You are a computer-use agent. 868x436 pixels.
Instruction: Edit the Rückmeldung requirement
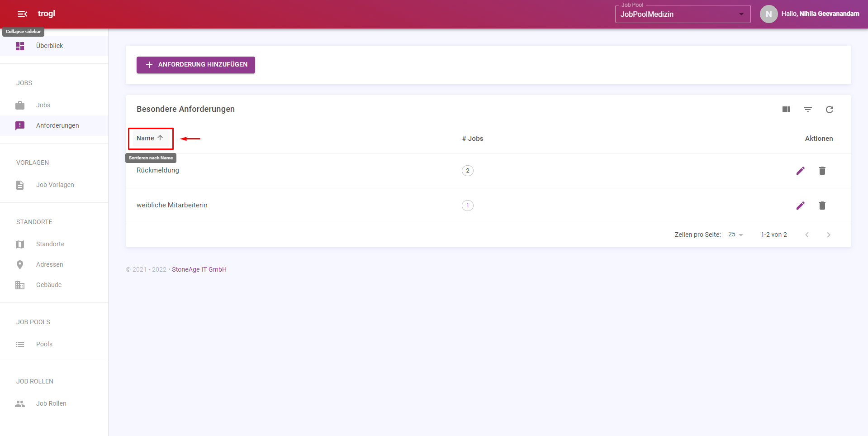[x=801, y=171]
